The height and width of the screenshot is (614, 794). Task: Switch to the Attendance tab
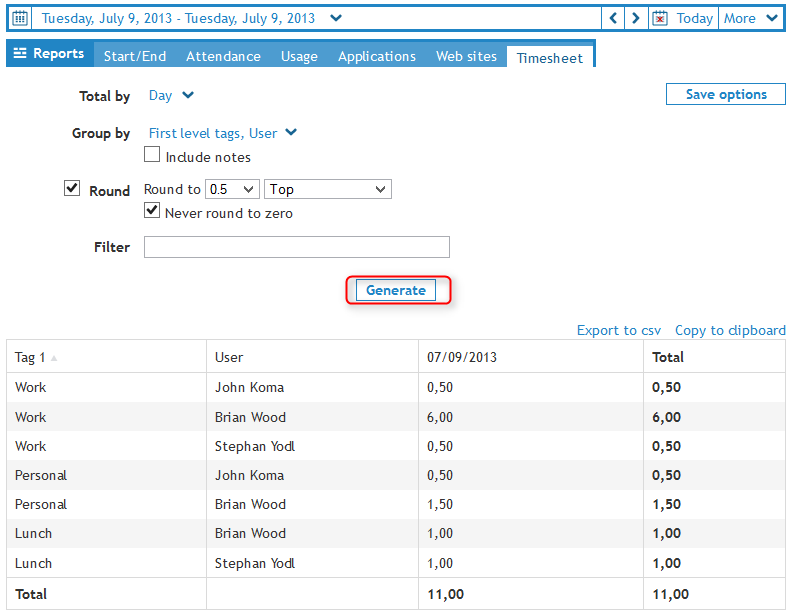[x=223, y=56]
